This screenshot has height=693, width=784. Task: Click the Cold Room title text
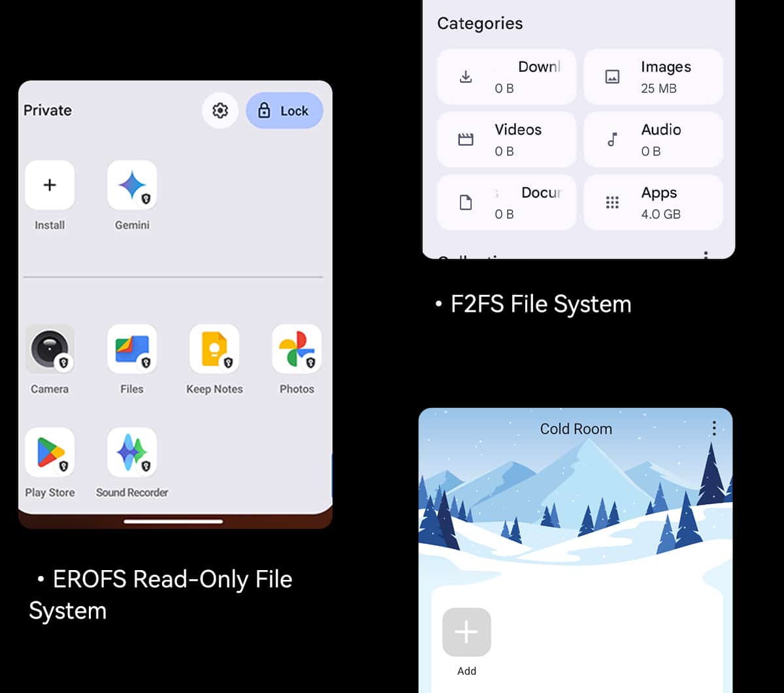click(576, 429)
